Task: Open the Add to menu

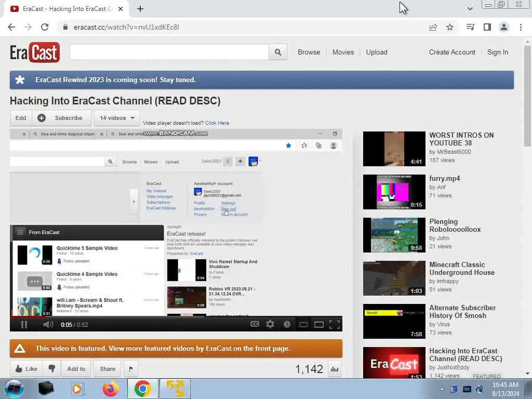Action: [76, 369]
